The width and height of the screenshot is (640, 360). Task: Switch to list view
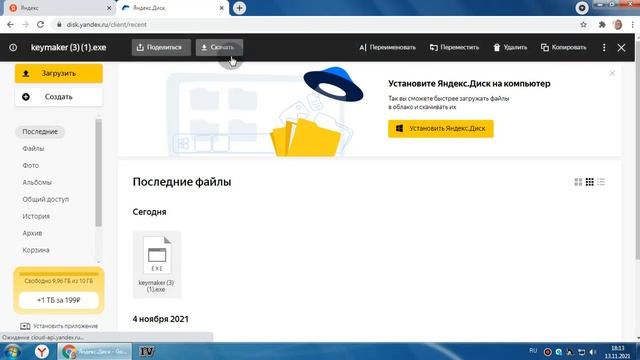(601, 182)
